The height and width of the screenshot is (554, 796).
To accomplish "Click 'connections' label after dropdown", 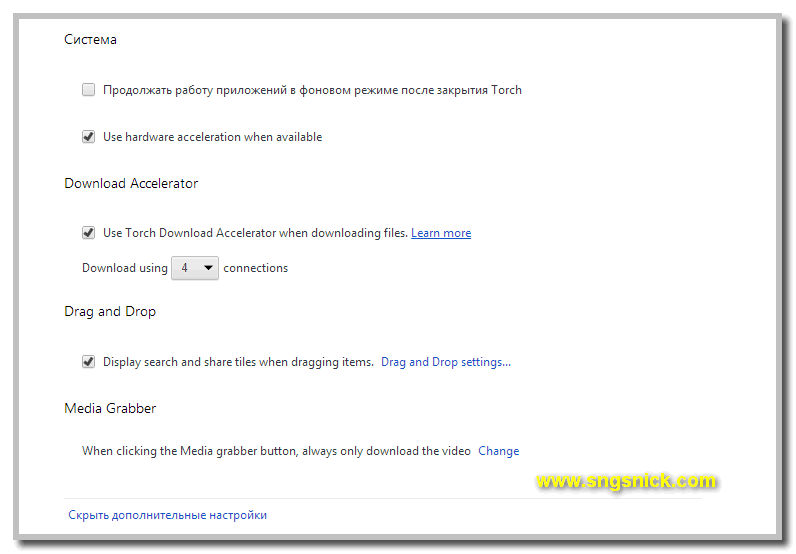I will point(255,268).
